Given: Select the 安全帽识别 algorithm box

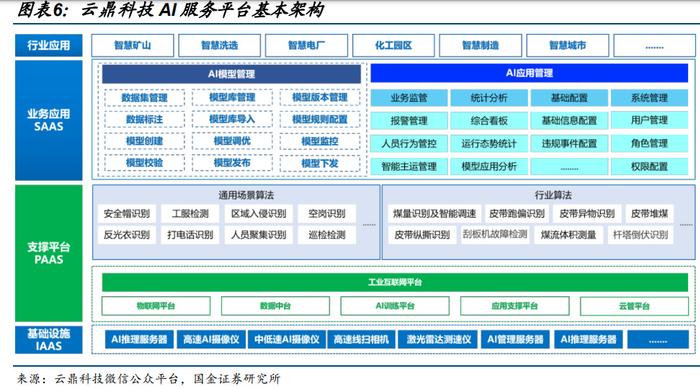Looking at the screenshot, I should click(127, 213).
